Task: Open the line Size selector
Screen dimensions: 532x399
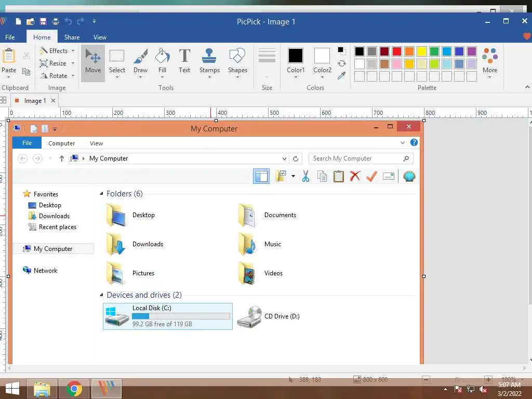Action: click(x=267, y=63)
